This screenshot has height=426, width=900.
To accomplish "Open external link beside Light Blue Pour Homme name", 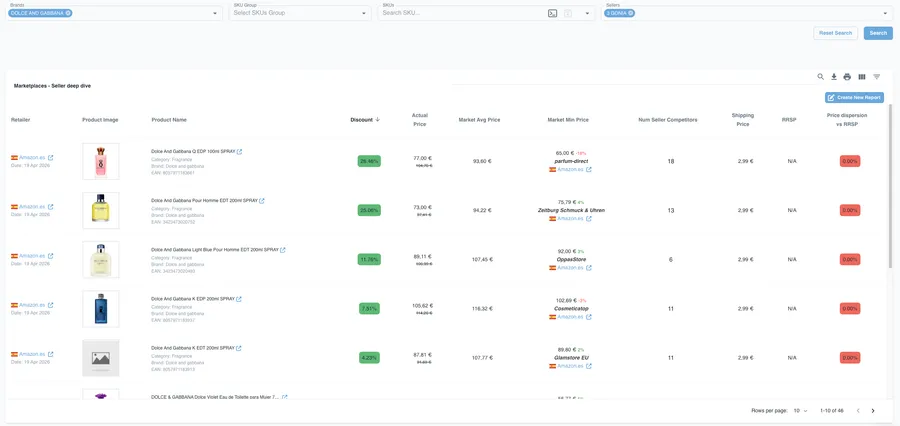I will coord(282,250).
